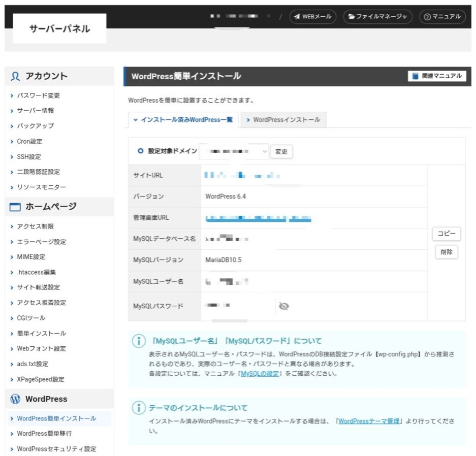Image resolution: width=476 pixels, height=456 pixels.
Task: Open 二段階認証設定 in the sidebar
Action: pyautogui.click(x=38, y=172)
